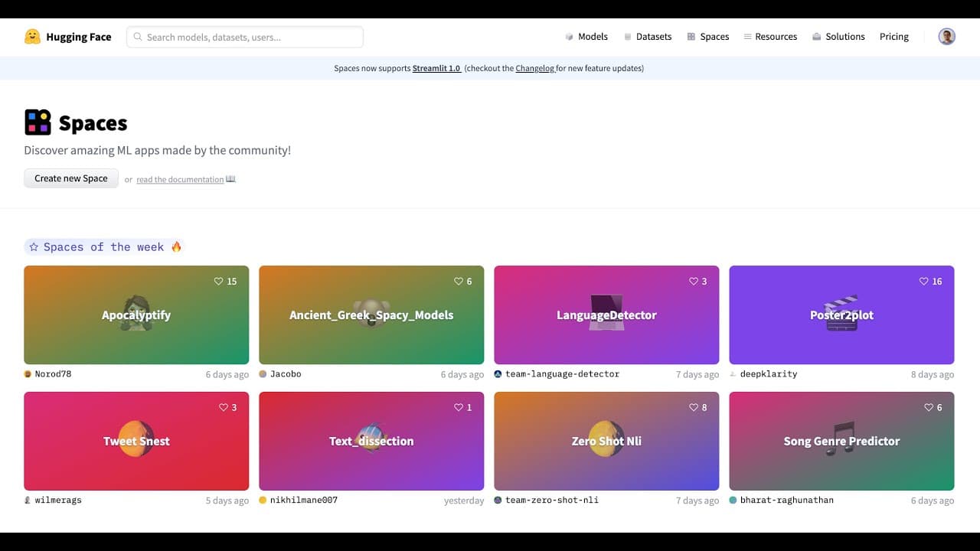Open nikhilmane007 profile name

tap(304, 500)
